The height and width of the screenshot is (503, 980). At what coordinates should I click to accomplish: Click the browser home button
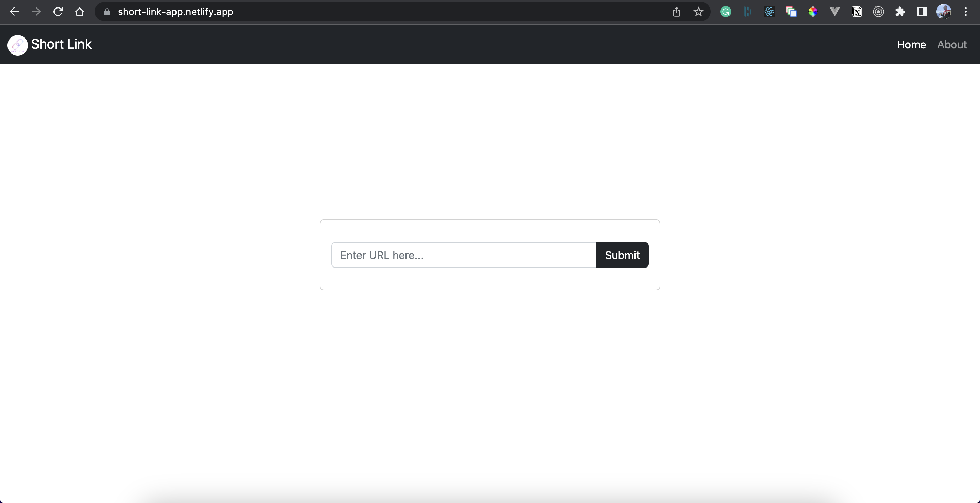click(x=79, y=12)
